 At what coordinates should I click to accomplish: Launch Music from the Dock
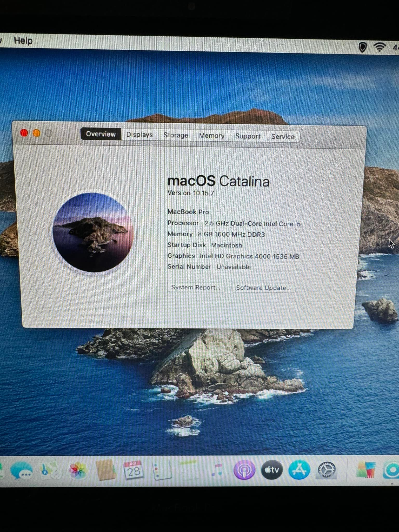click(x=217, y=470)
